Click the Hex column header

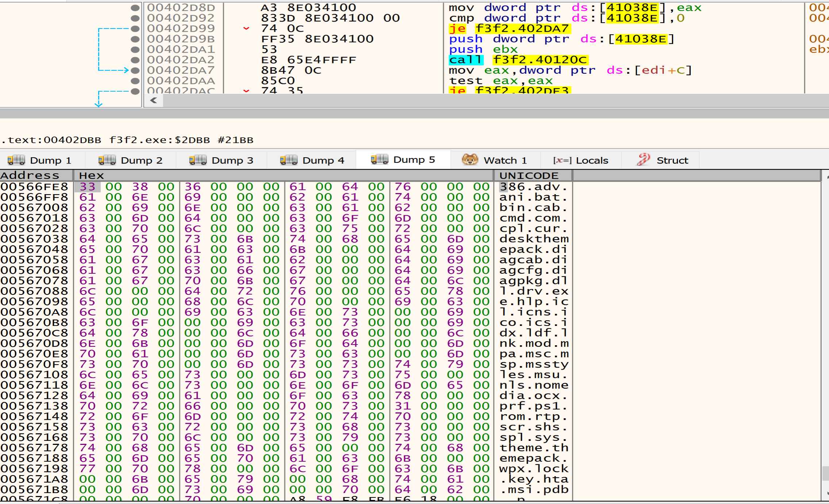tap(92, 176)
